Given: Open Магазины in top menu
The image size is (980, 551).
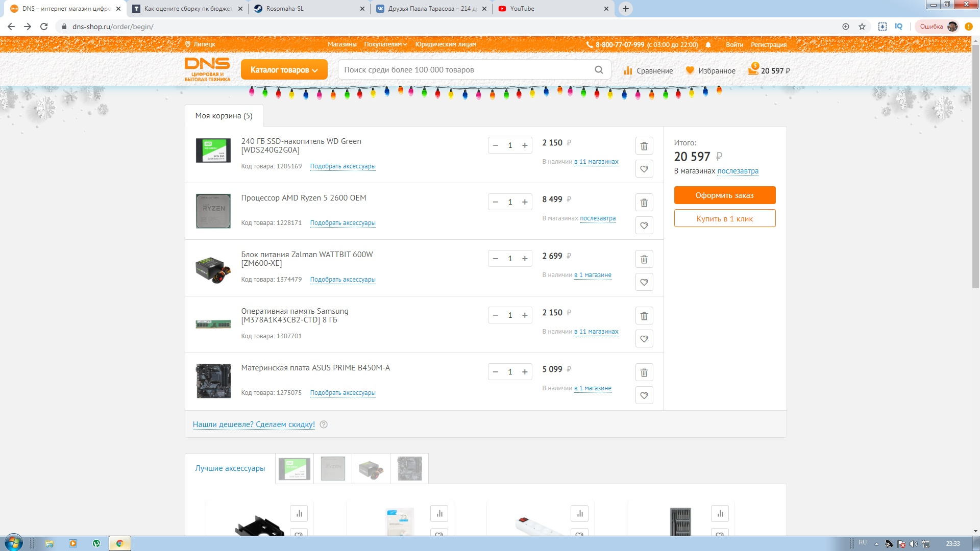Looking at the screenshot, I should pos(342,44).
